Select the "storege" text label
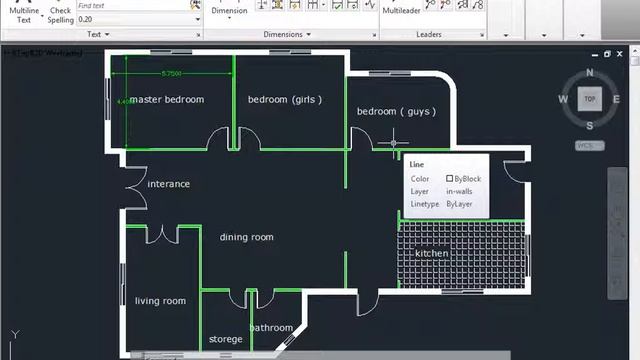The image size is (640, 360). pos(226,339)
